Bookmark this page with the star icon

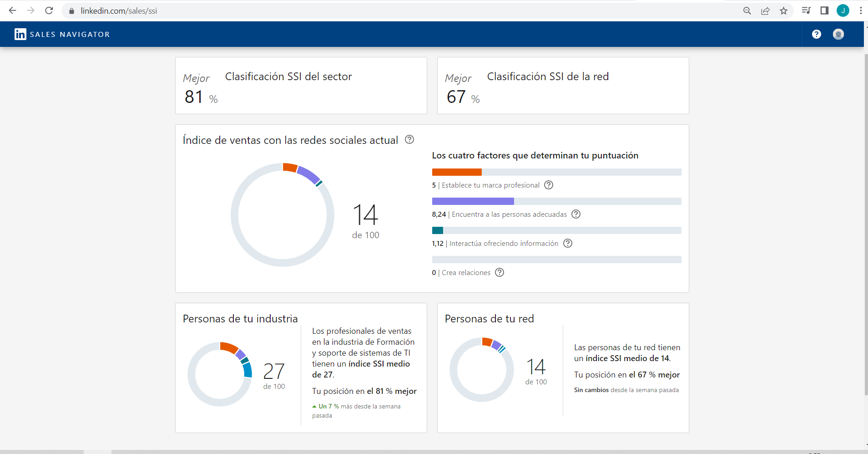click(783, 10)
